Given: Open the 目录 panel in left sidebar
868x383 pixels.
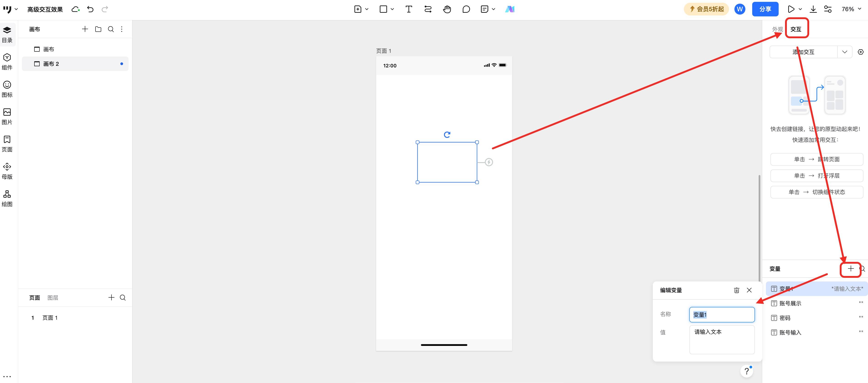Looking at the screenshot, I should point(7,34).
